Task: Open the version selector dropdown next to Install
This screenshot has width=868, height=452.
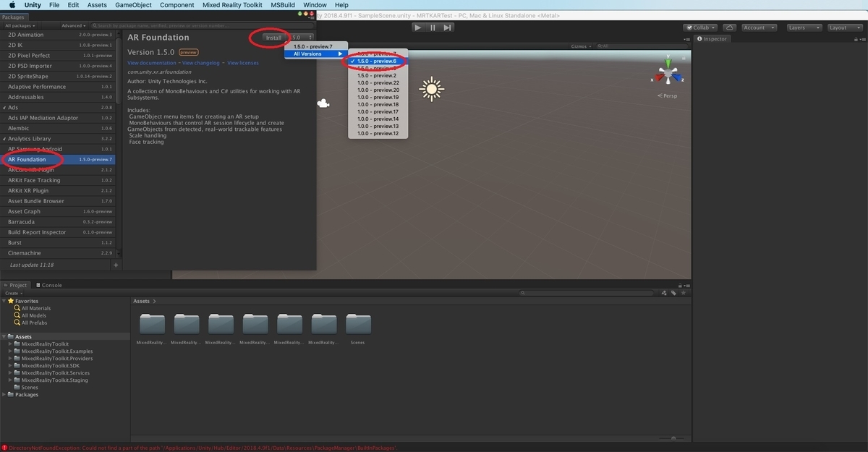Action: [x=301, y=37]
